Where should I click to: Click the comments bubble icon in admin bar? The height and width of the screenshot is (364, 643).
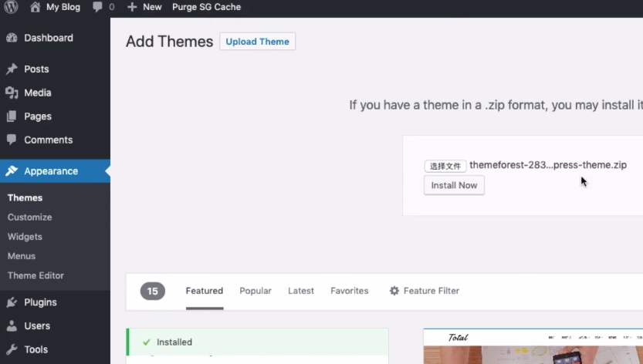(97, 7)
